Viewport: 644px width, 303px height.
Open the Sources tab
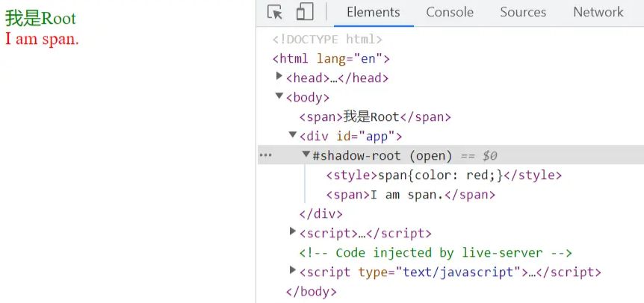[x=523, y=13]
